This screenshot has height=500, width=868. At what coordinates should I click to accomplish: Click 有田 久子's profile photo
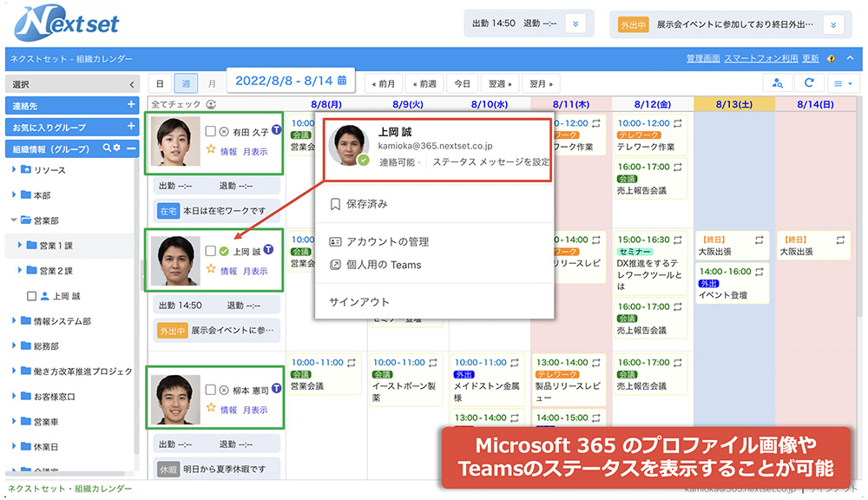click(175, 141)
